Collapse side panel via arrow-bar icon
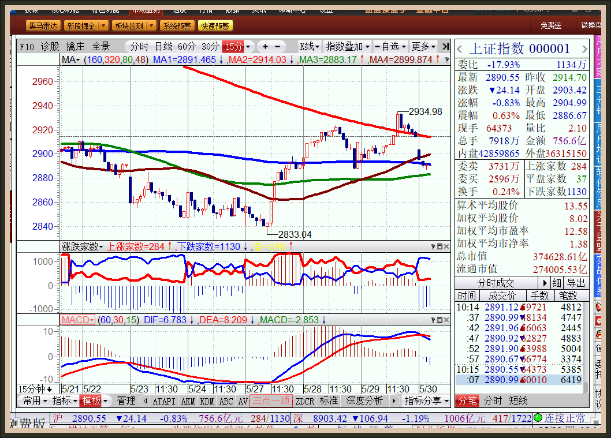 point(445,47)
